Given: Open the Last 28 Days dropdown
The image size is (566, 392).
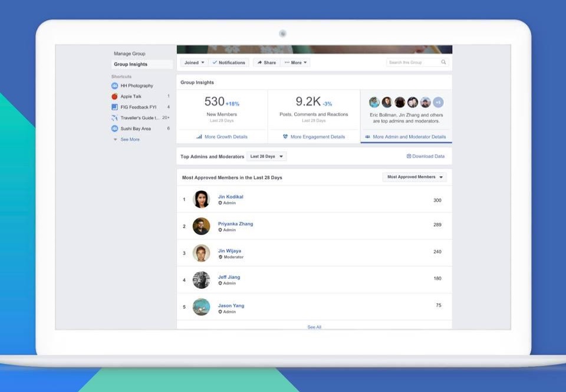Looking at the screenshot, I should (x=266, y=156).
